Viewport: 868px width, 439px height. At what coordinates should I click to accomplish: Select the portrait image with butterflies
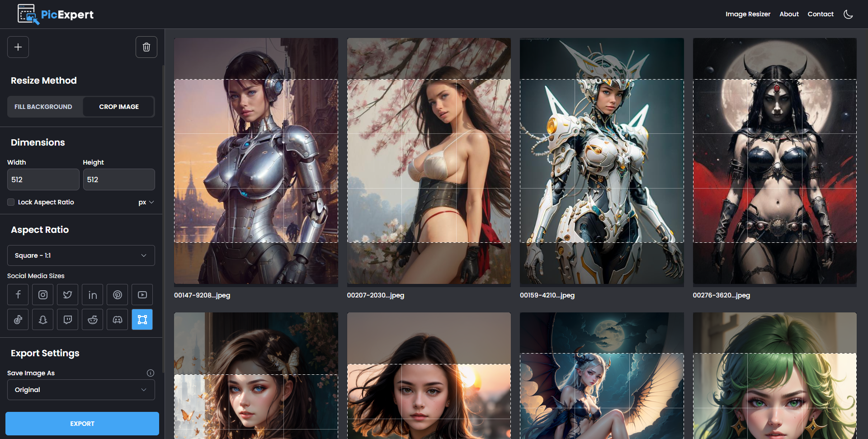[256, 376]
